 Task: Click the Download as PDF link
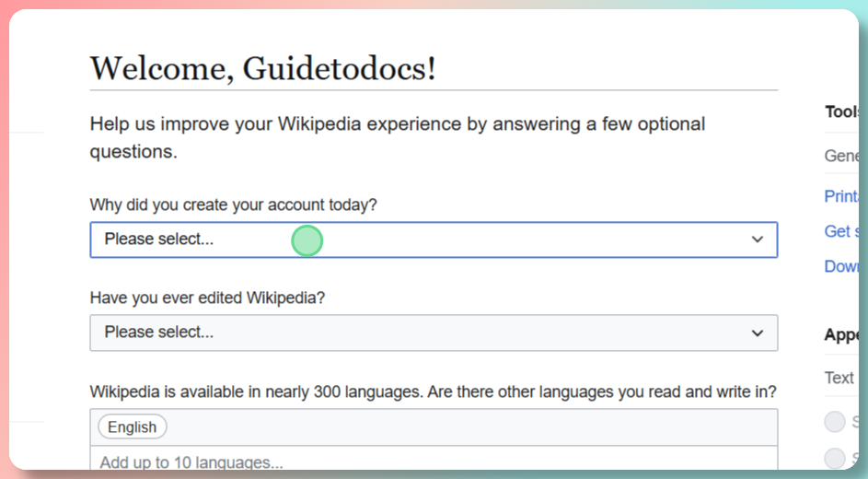(x=841, y=266)
